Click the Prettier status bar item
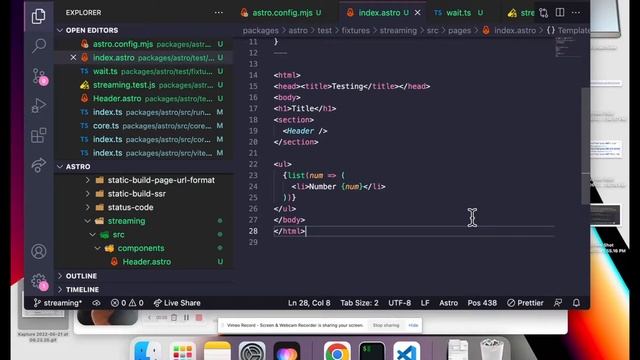 [x=525, y=303]
